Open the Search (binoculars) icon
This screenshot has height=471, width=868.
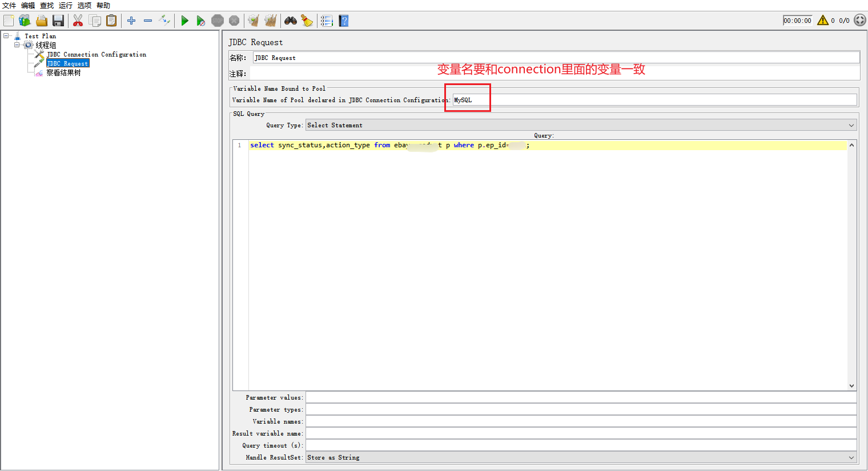(291, 21)
